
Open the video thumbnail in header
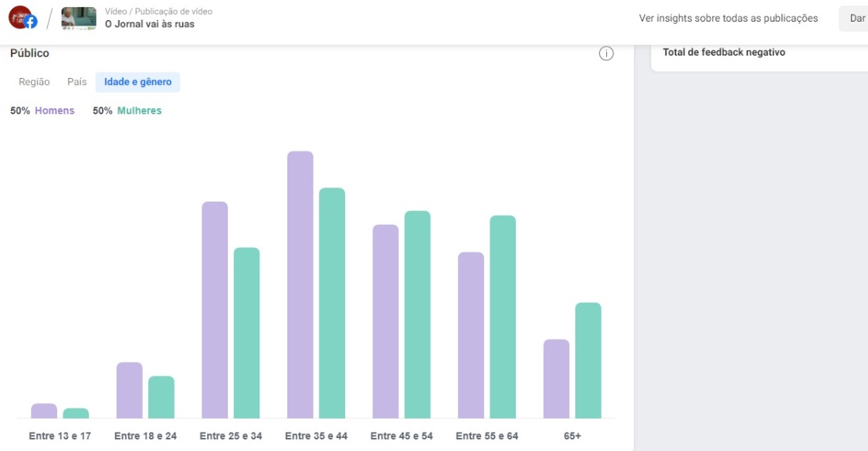79,18
